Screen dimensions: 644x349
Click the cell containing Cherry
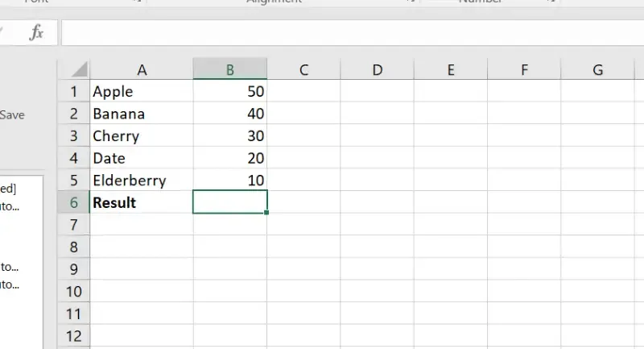tap(142, 135)
